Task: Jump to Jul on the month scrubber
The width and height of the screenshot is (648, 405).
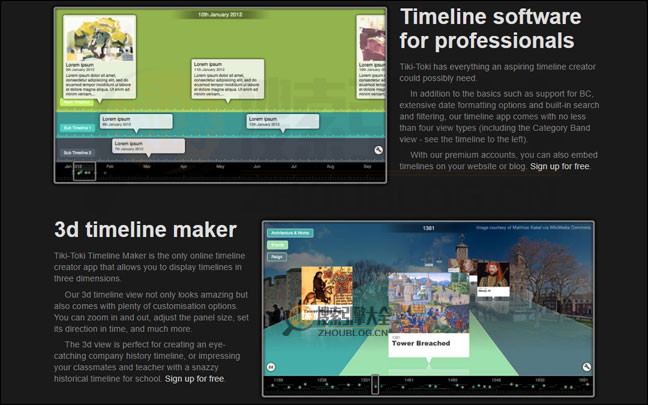Action: (x=294, y=167)
